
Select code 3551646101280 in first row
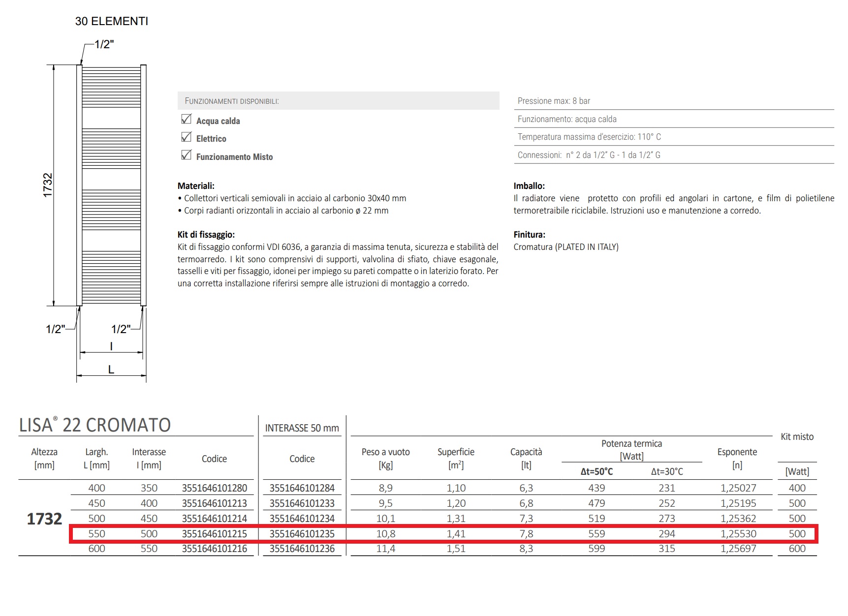(x=215, y=488)
